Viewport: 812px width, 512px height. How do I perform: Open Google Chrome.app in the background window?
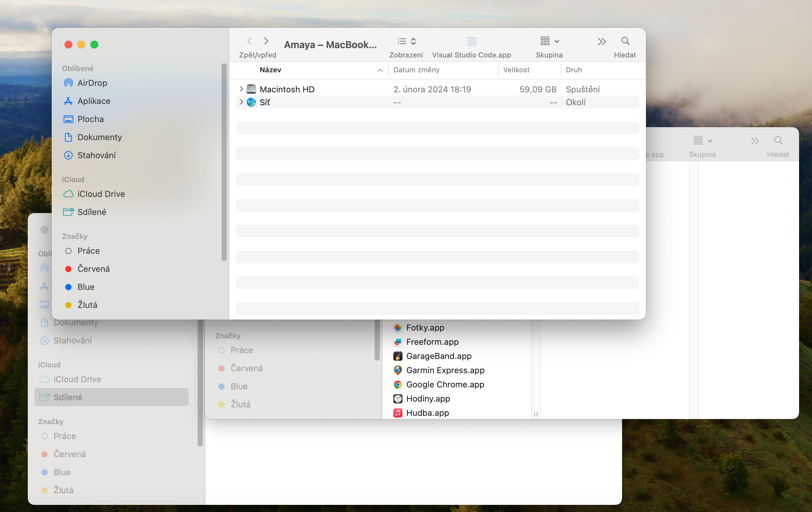tap(444, 384)
